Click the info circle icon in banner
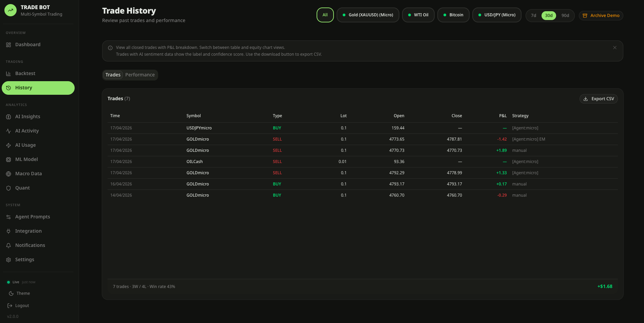The image size is (644, 323). (110, 48)
